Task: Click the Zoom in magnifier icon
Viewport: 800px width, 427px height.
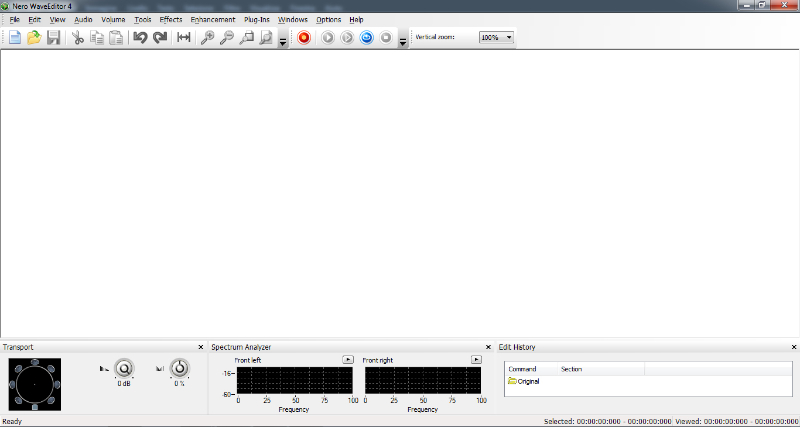Action: [x=207, y=38]
